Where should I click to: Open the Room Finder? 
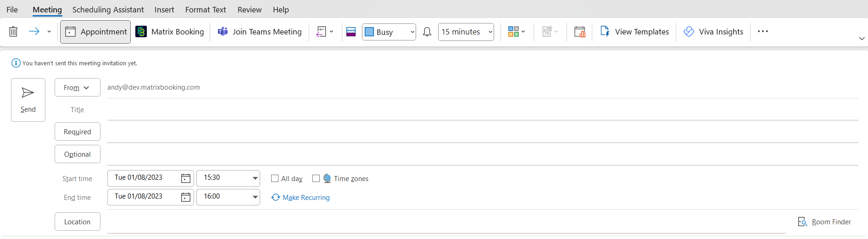[825, 222]
